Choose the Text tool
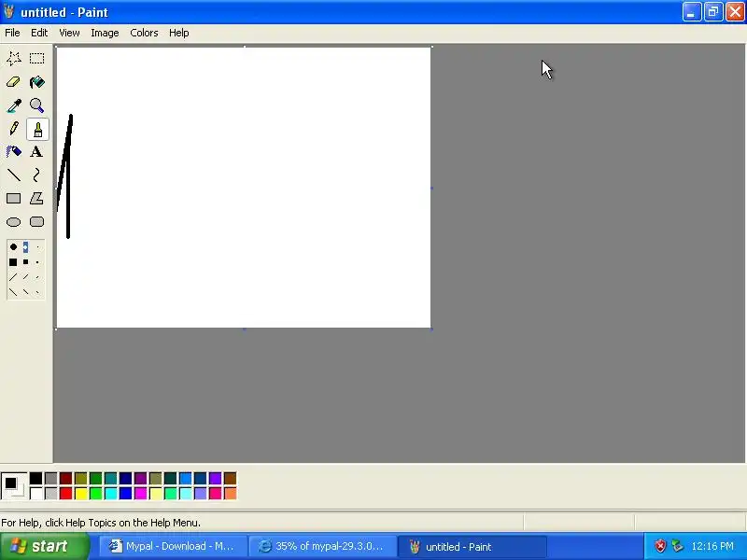Screen dimensions: 747x560 (x=37, y=152)
